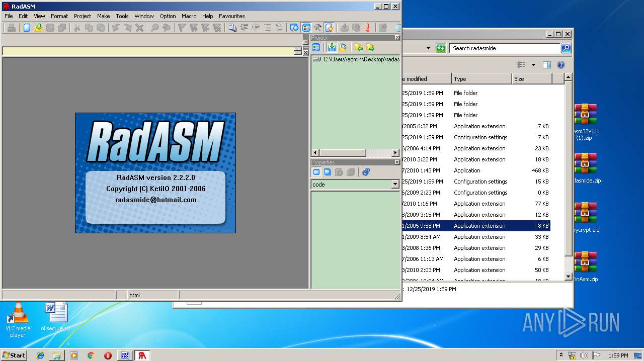Toggle the File browser icon in Project panel
The height and width of the screenshot is (362, 644).
coord(332,47)
